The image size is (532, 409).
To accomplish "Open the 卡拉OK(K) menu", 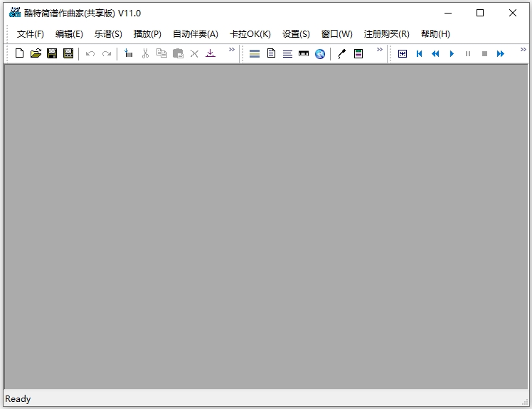I will pos(250,34).
